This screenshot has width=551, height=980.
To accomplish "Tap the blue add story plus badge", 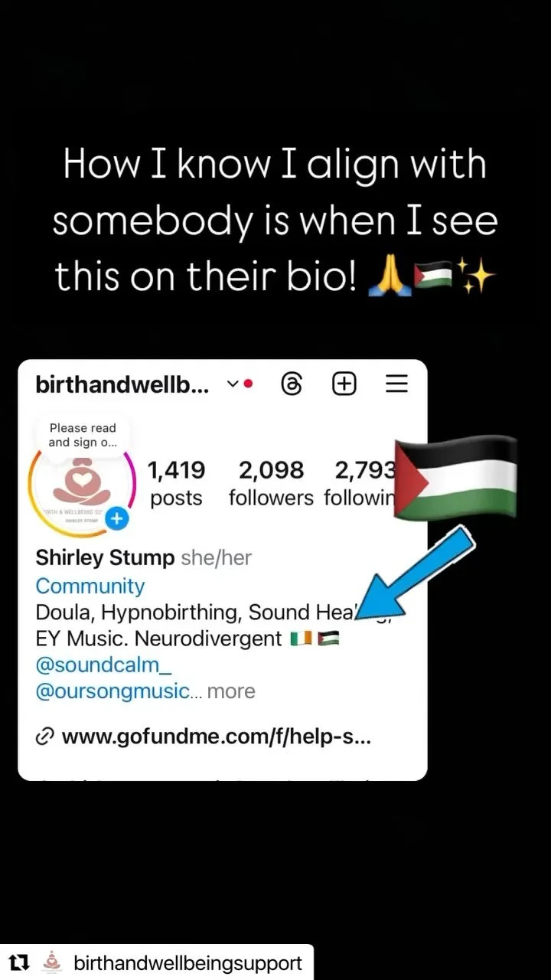I will pyautogui.click(x=117, y=518).
